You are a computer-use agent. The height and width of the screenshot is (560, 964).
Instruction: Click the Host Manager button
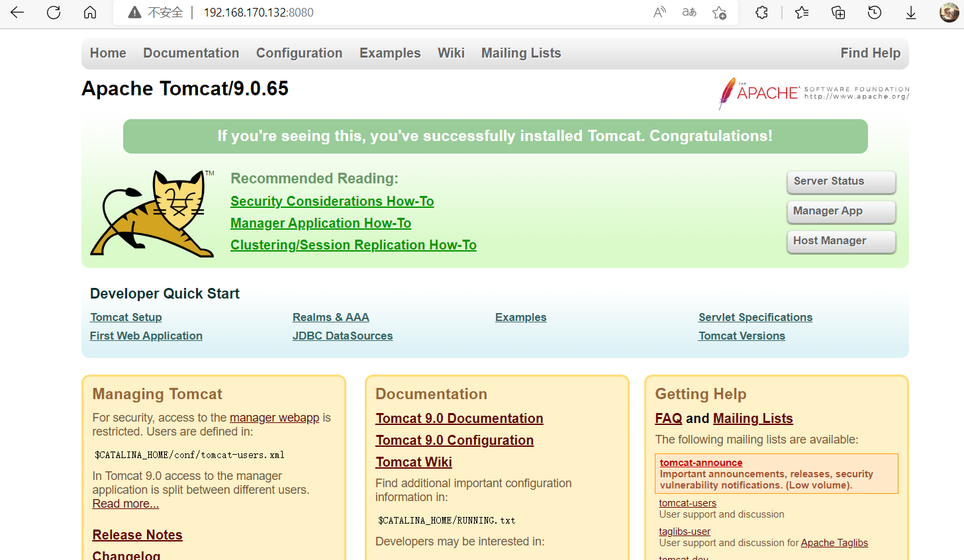pyautogui.click(x=841, y=241)
